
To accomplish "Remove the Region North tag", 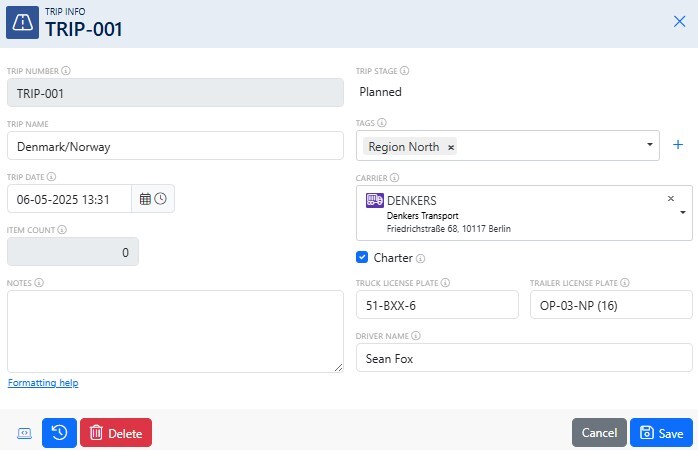I will (451, 147).
